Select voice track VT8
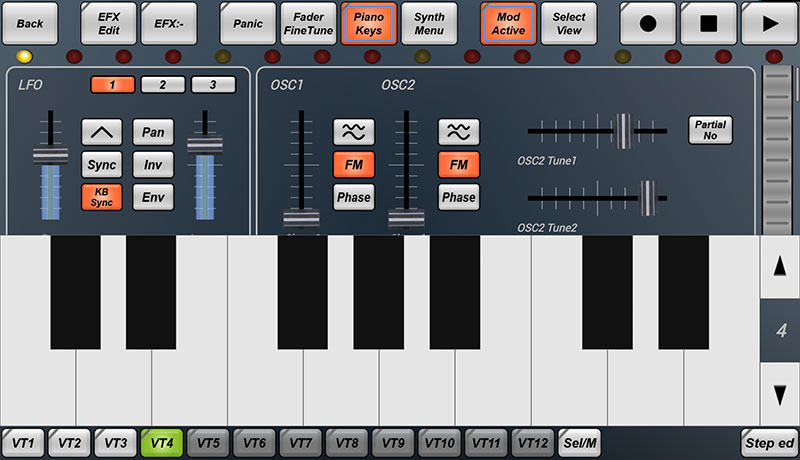 click(x=347, y=443)
